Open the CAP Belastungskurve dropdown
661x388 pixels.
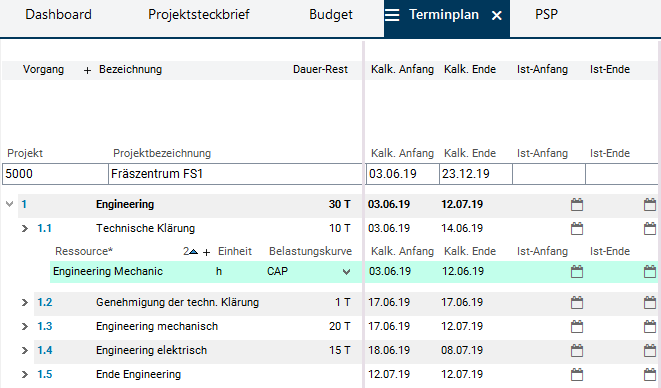point(347,272)
